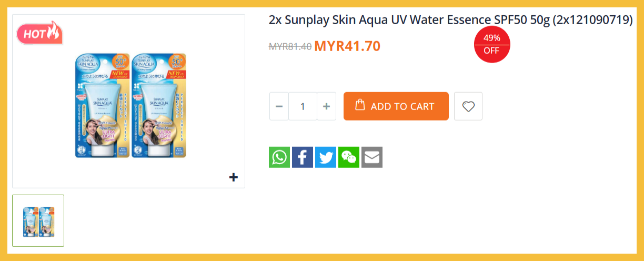Click the Sunplay Skin Aqua product title
The height and width of the screenshot is (261, 644).
pos(450,20)
